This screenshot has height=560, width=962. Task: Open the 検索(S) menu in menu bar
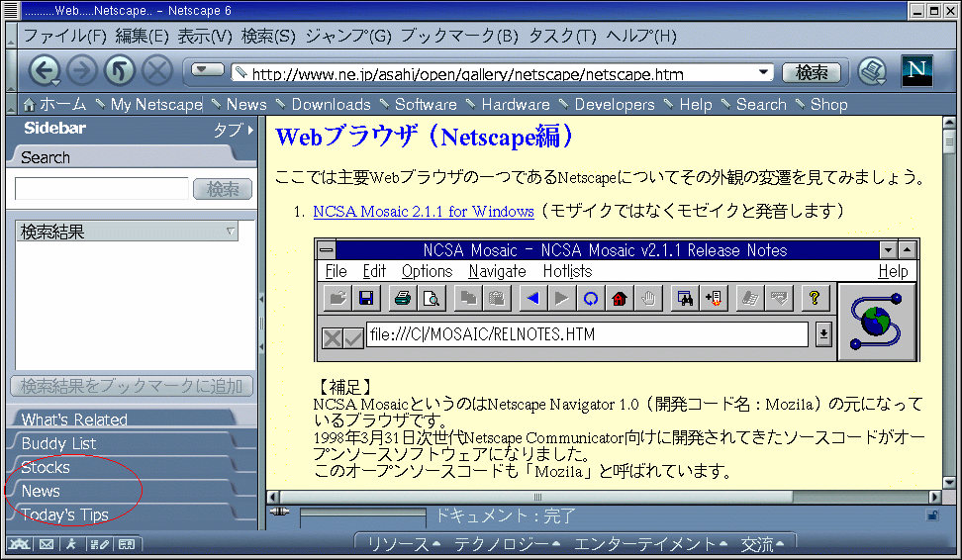point(268,37)
